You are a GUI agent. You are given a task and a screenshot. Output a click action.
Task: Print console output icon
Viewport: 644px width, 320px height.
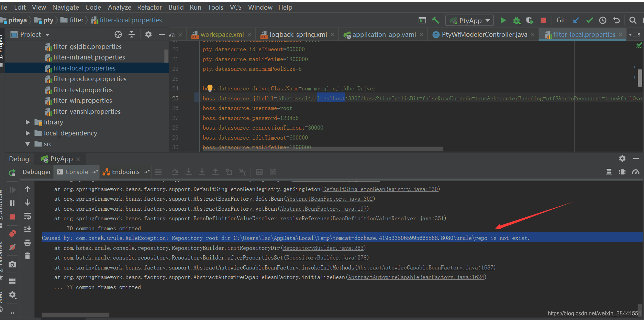[27, 243]
